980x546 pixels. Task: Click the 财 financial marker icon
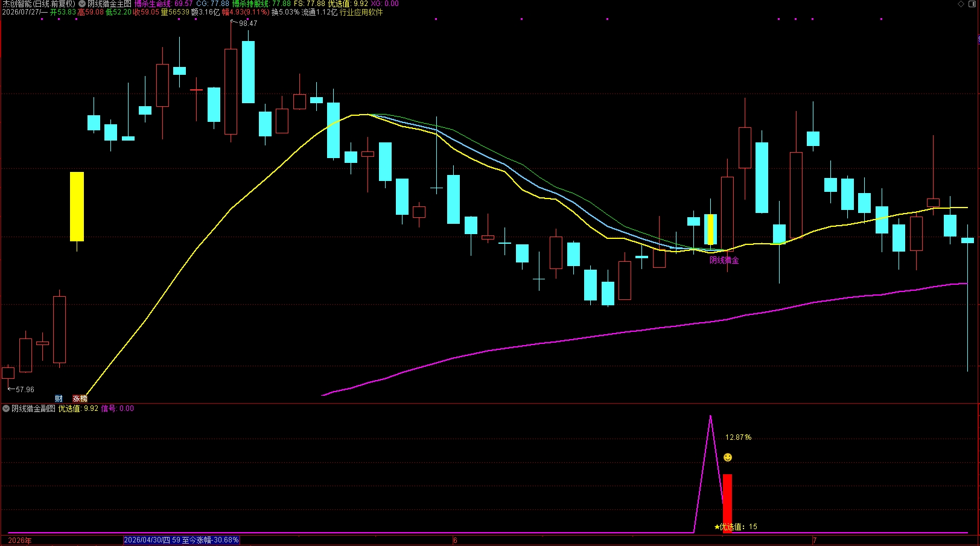(59, 398)
